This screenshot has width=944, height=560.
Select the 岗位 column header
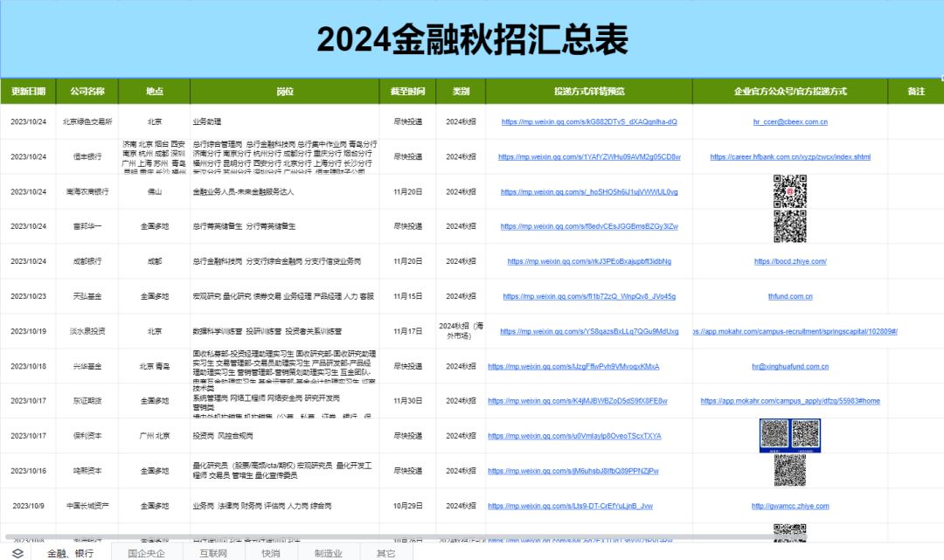[x=285, y=91]
